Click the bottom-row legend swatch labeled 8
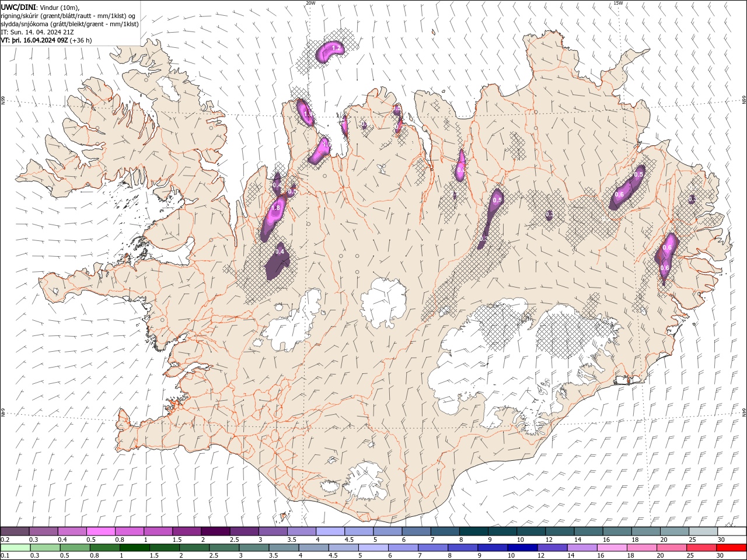The image size is (747, 560). tap(462, 548)
